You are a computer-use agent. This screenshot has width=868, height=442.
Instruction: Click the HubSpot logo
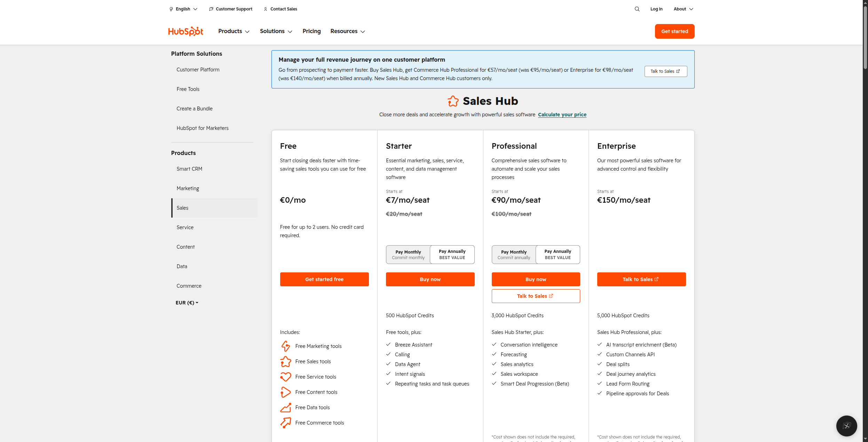(186, 31)
